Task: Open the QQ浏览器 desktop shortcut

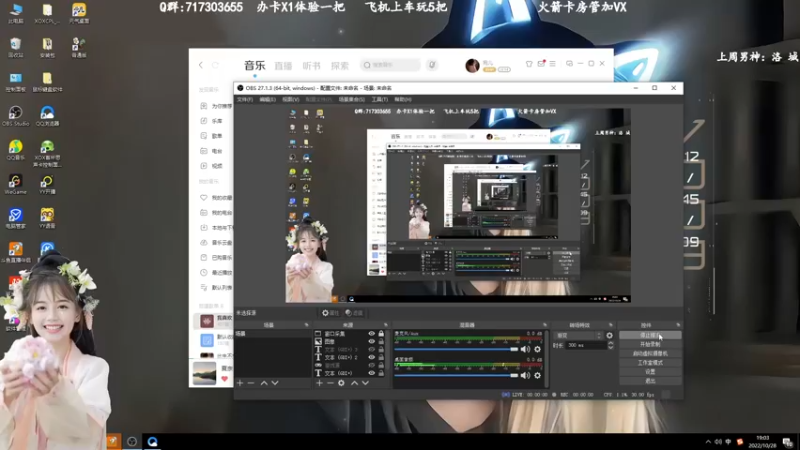Action: click(x=47, y=116)
